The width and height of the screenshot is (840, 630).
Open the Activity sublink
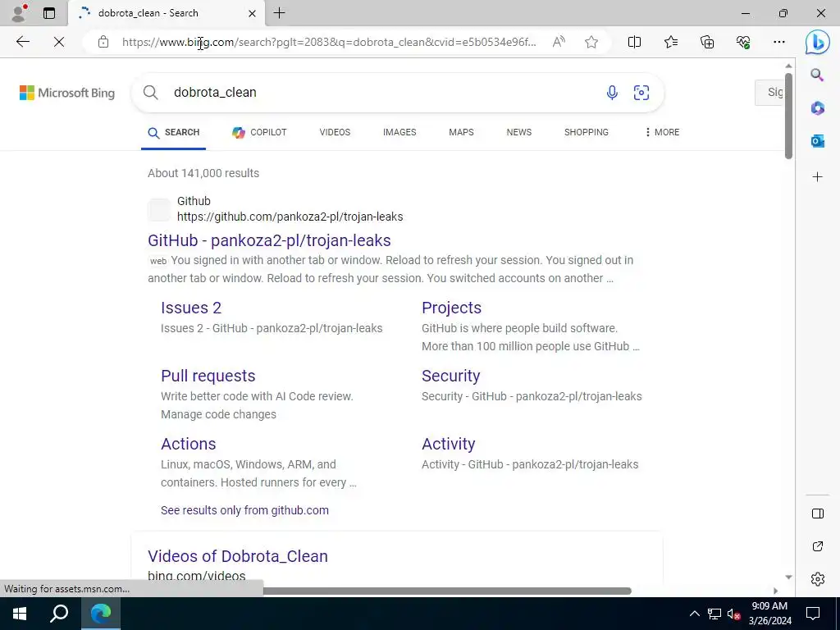(449, 444)
